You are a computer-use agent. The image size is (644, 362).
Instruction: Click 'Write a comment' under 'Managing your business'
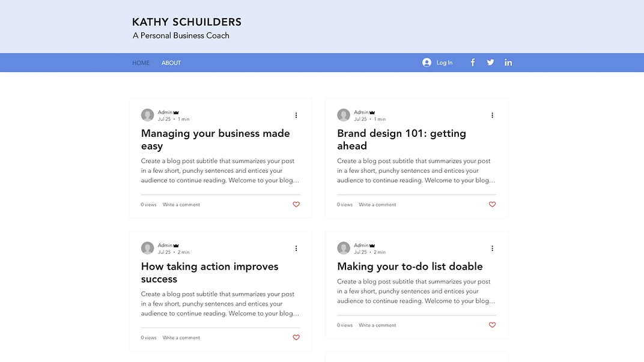point(181,205)
